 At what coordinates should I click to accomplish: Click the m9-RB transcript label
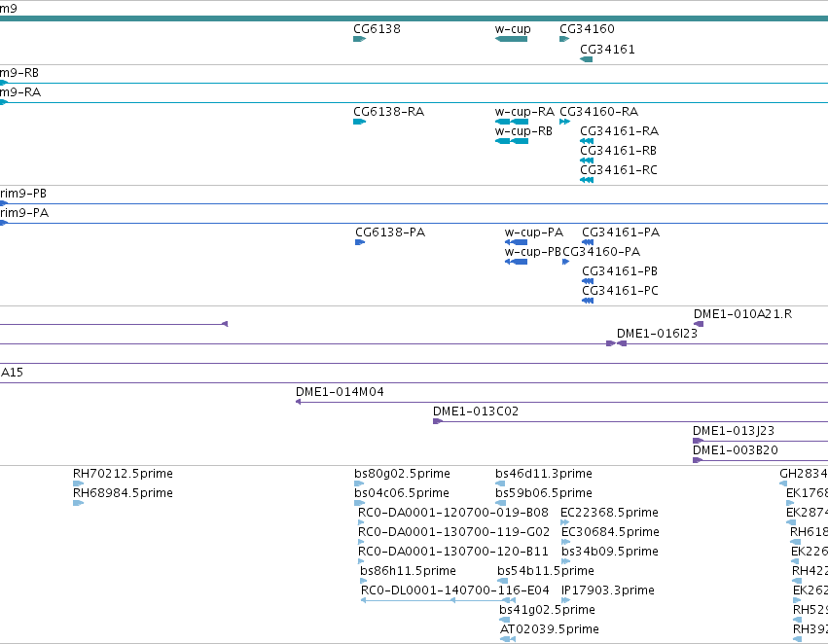[x=19, y=73]
